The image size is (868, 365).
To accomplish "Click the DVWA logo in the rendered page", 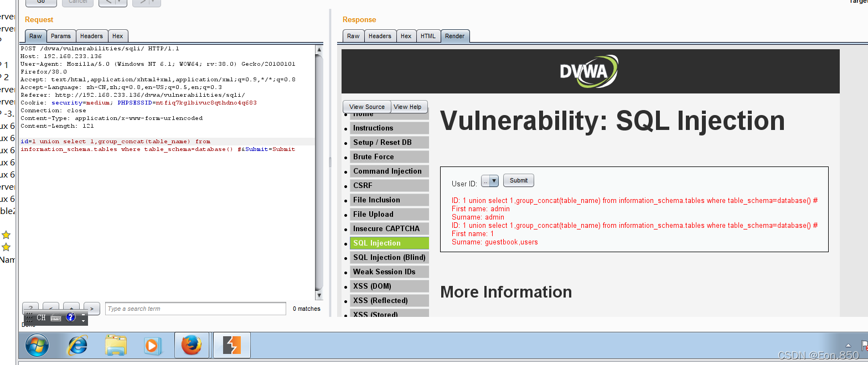I will tap(589, 71).
